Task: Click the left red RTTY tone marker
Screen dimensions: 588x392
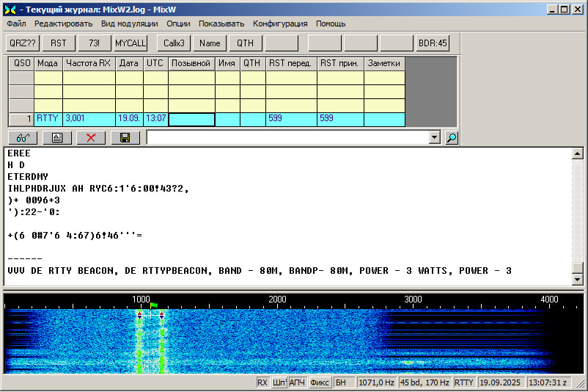Action: tap(139, 314)
